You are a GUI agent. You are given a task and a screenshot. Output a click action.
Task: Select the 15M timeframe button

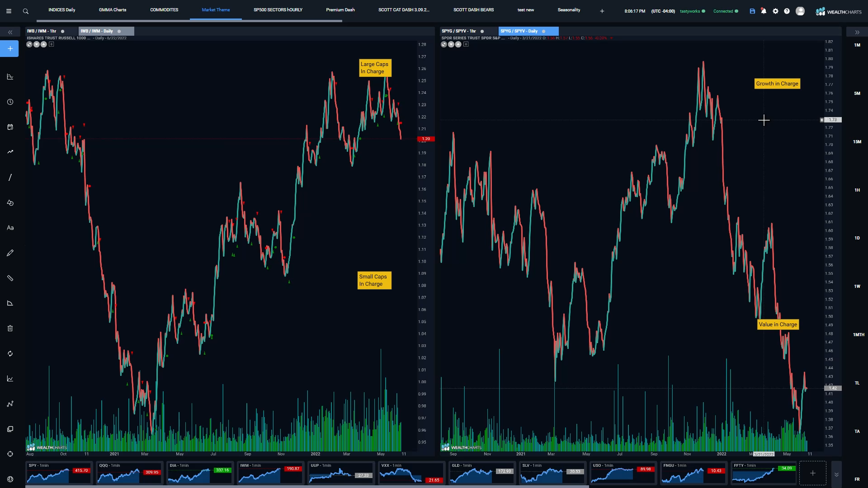[857, 142]
